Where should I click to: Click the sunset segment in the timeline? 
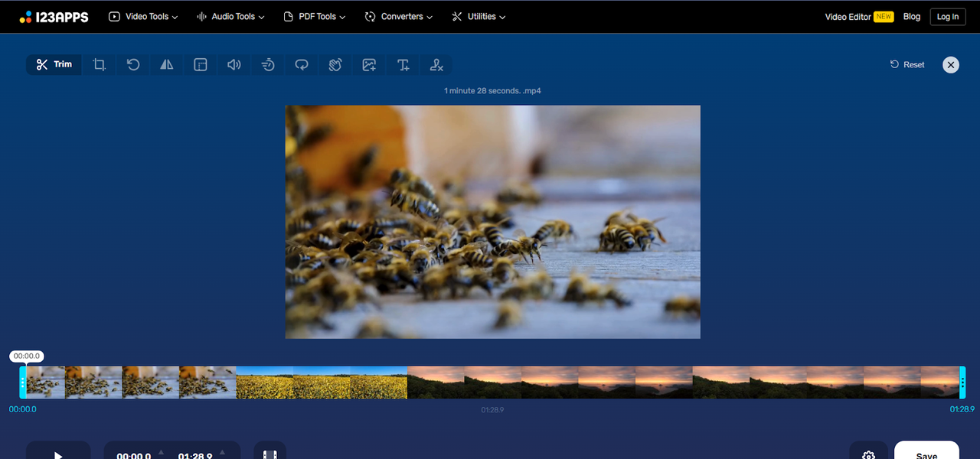click(683, 382)
